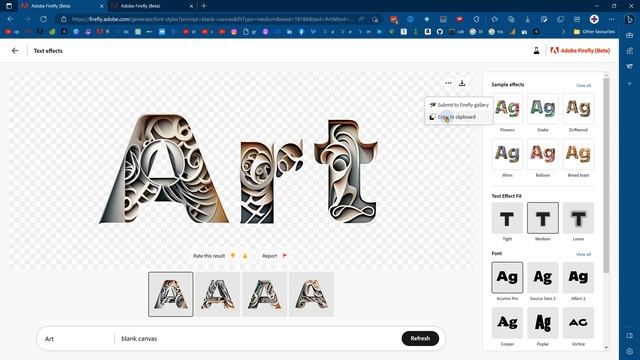Click the red report flag icon
The image size is (640, 360).
point(285,256)
